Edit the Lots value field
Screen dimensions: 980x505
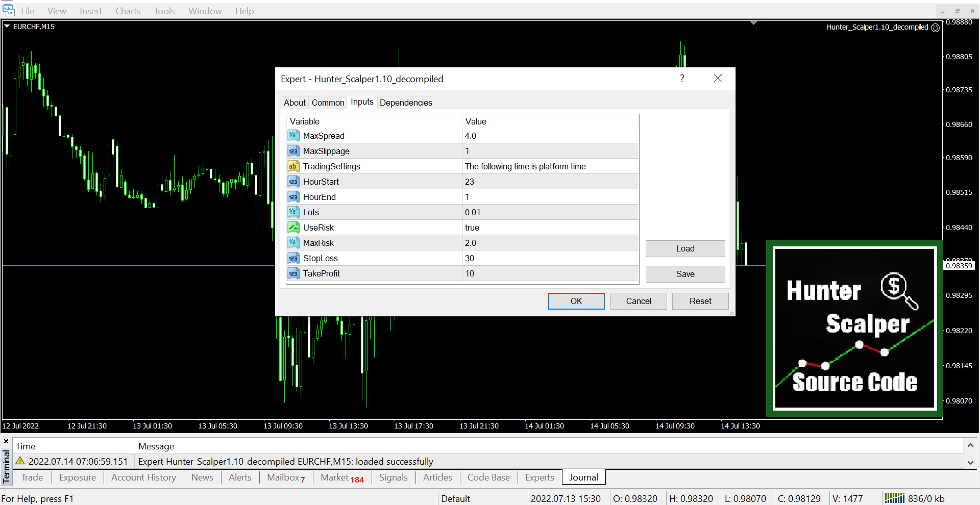550,212
